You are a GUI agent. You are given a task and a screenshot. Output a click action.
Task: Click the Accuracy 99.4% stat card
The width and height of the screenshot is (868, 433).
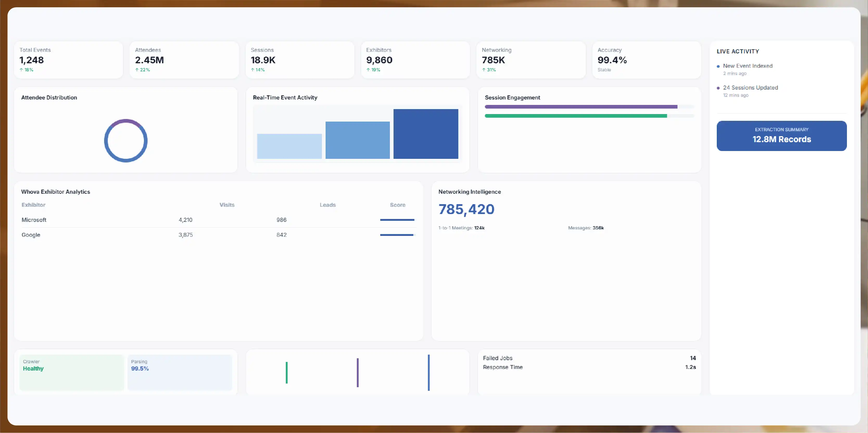point(646,60)
